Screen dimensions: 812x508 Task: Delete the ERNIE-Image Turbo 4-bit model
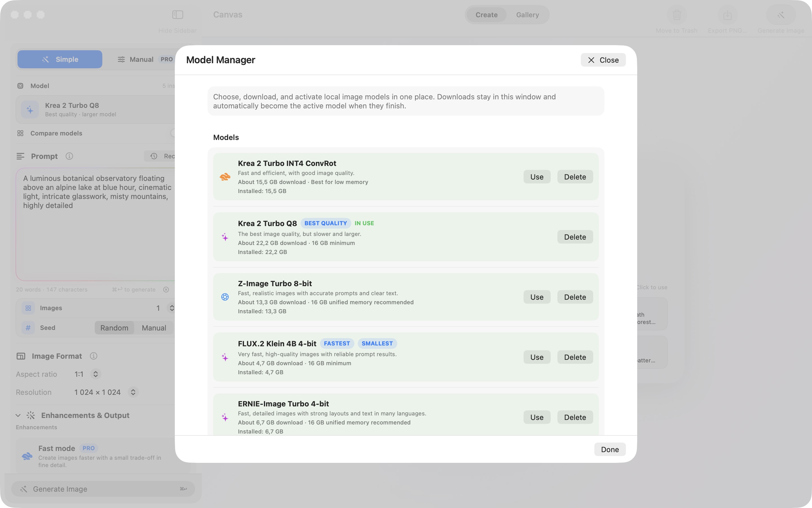(x=575, y=417)
